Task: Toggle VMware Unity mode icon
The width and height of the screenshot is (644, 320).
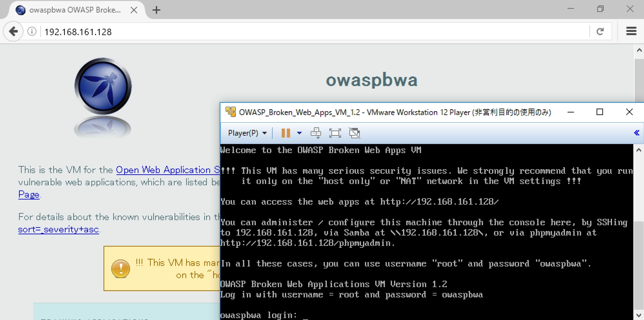Action: click(354, 133)
